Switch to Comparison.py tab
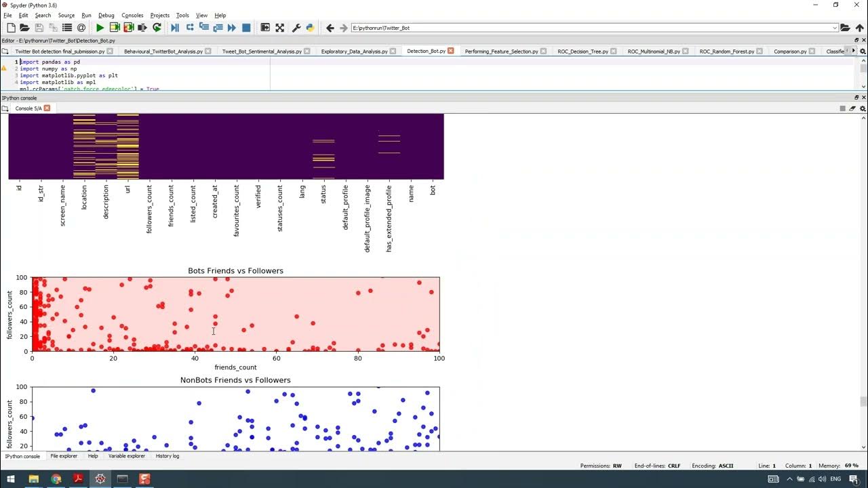This screenshot has height=488, width=868. coord(790,51)
